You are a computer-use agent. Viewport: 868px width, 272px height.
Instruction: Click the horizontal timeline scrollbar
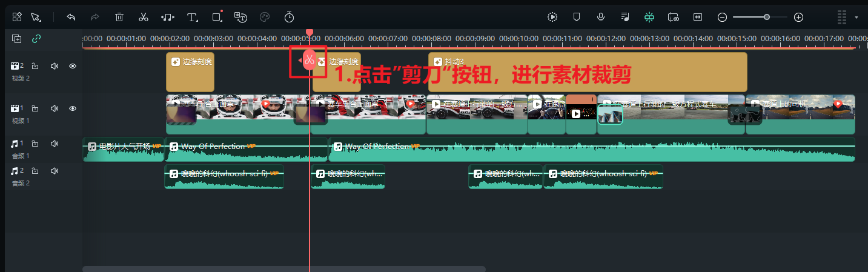(x=284, y=269)
